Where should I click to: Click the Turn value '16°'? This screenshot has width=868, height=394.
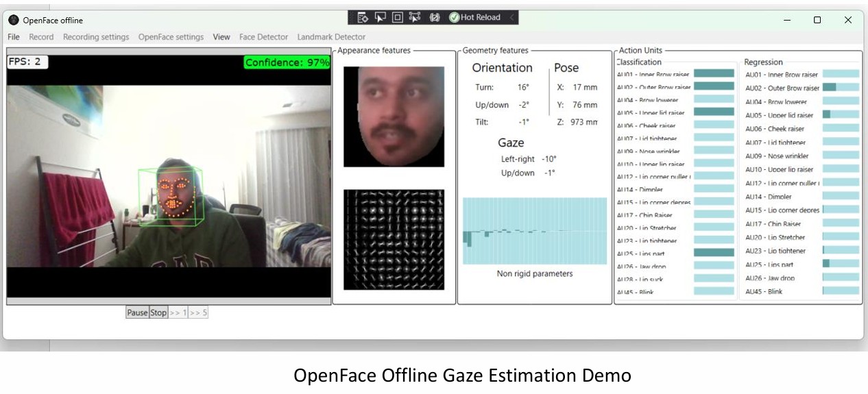(x=523, y=88)
